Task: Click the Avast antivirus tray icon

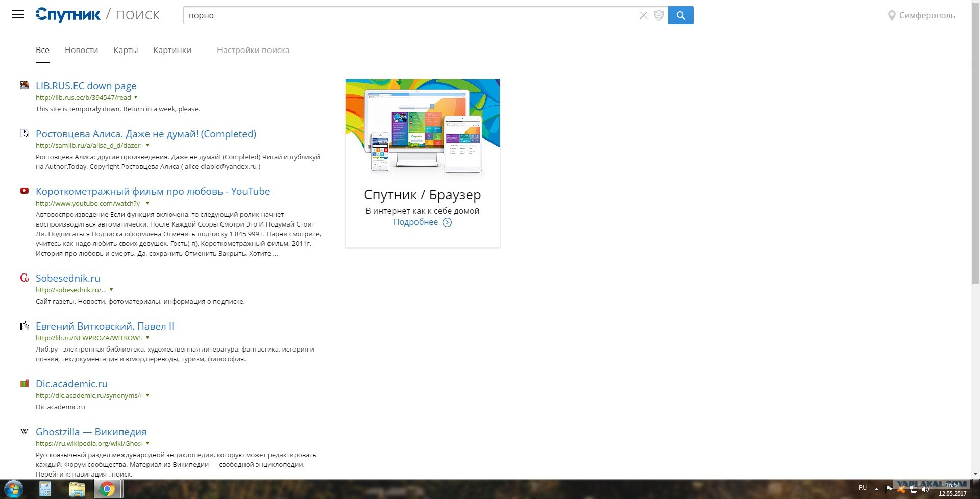Action: [x=901, y=489]
